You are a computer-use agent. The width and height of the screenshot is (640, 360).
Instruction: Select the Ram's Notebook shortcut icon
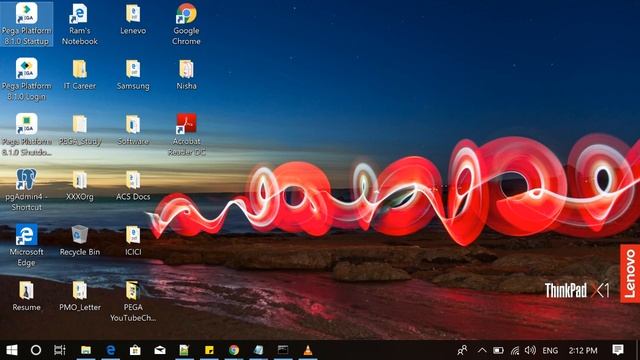(x=79, y=14)
